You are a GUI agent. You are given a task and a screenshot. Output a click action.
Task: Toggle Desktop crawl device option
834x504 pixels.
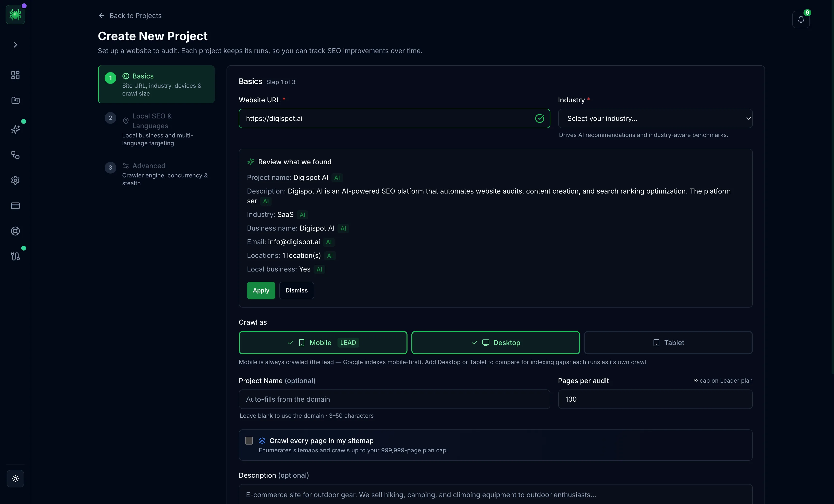496,343
